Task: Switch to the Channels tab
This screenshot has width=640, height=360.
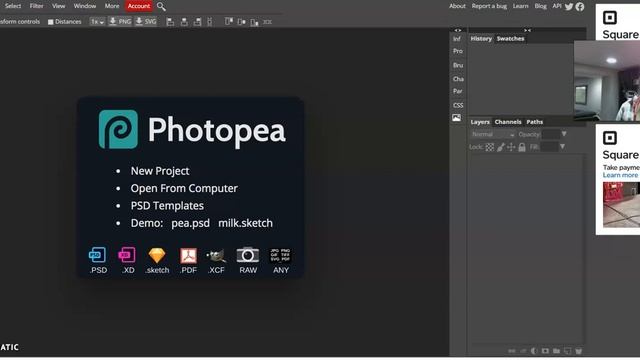Action: (x=508, y=122)
